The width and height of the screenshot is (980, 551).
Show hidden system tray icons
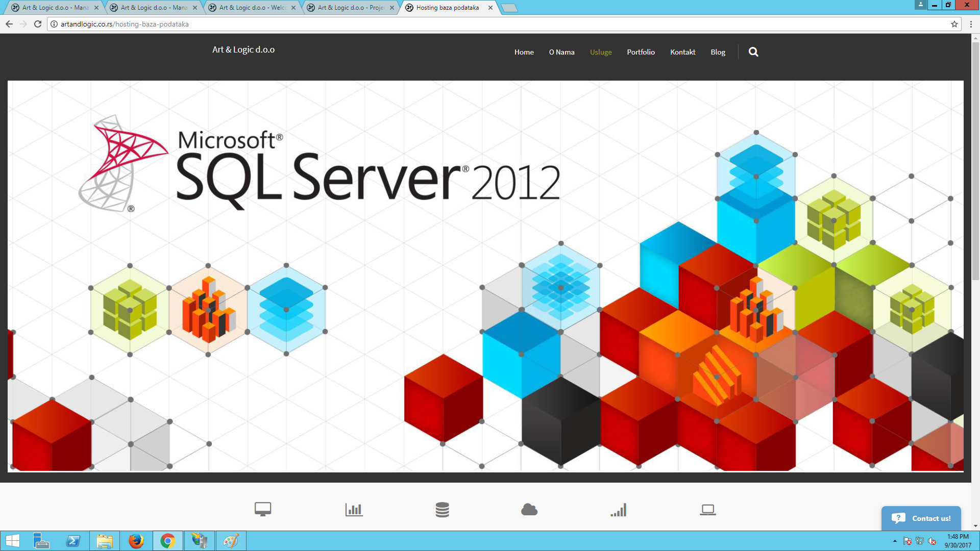pos(895,541)
